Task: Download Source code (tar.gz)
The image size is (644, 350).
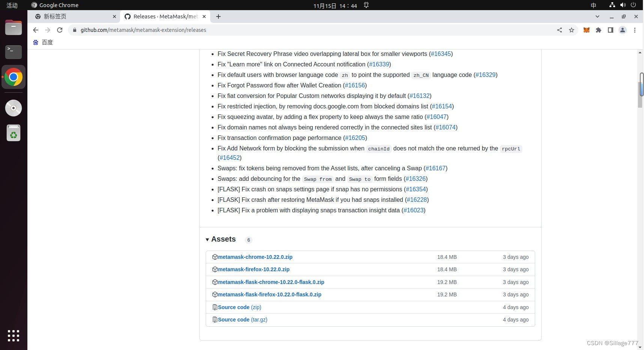Action: coord(242,320)
